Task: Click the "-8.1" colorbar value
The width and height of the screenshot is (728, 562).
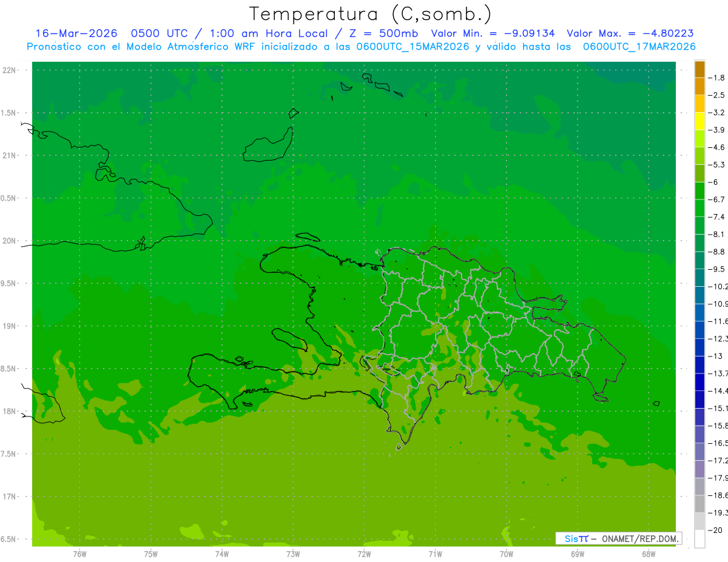Action: [716, 234]
